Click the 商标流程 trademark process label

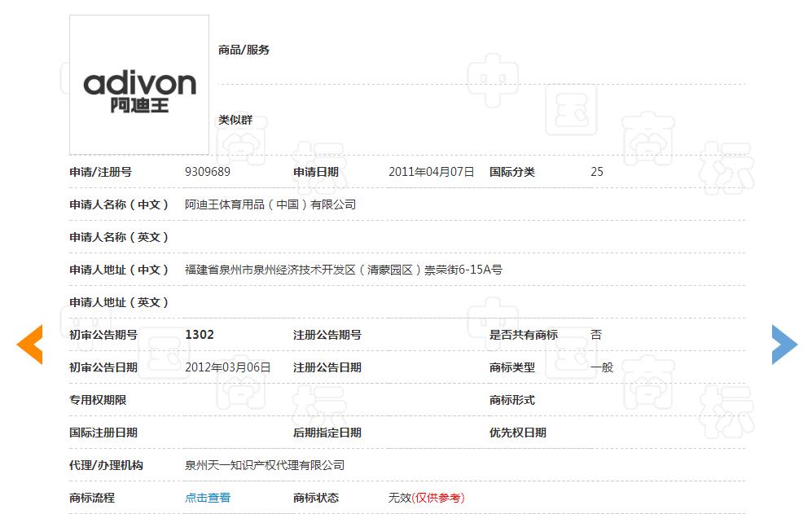click(x=92, y=498)
